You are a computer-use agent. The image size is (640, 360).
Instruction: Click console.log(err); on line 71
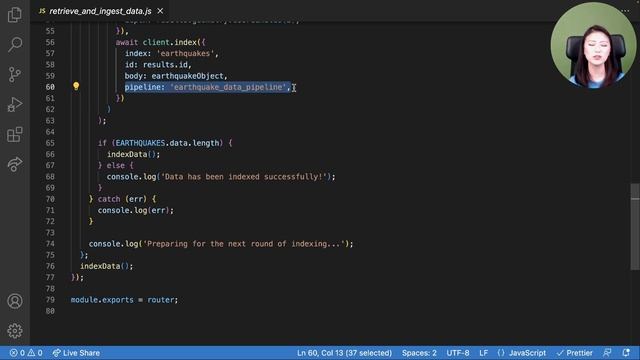(x=136, y=210)
